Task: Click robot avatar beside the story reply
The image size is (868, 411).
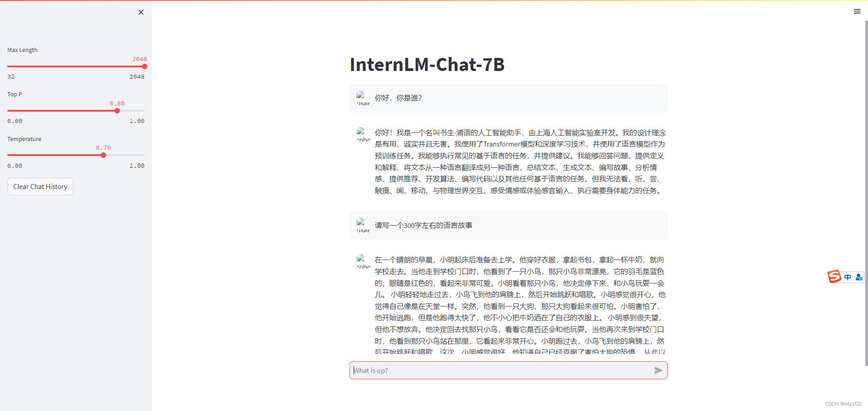Action: click(363, 261)
